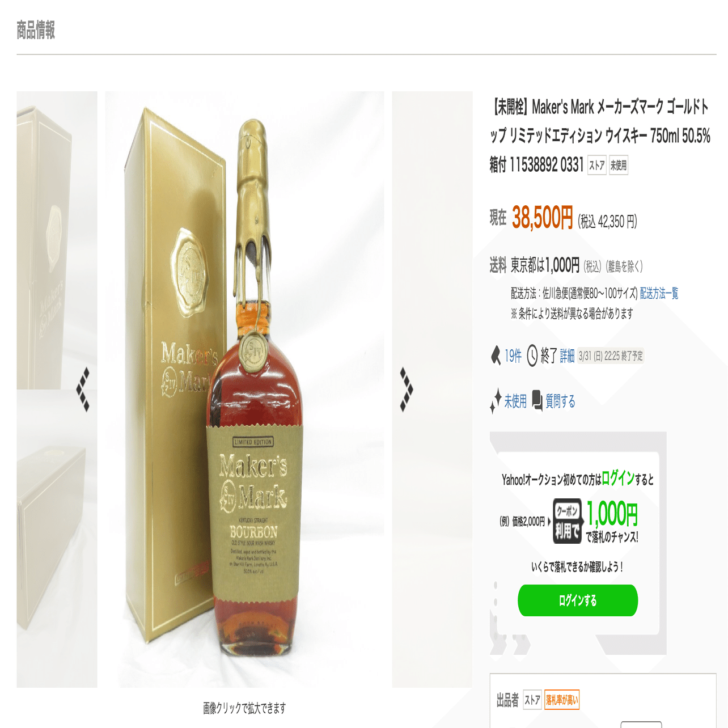The image size is (728, 728).
Task: Click the speech bubble question icon
Action: click(x=537, y=400)
